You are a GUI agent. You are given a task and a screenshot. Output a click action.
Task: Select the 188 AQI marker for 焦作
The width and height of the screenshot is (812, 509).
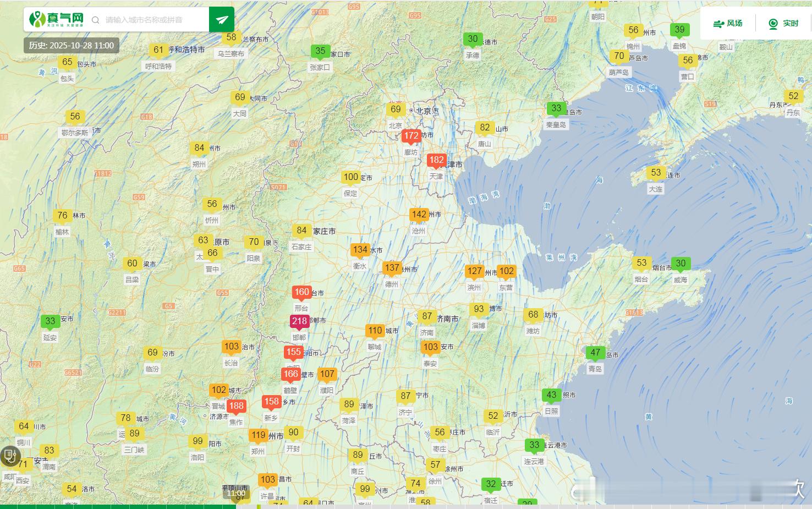237,407
